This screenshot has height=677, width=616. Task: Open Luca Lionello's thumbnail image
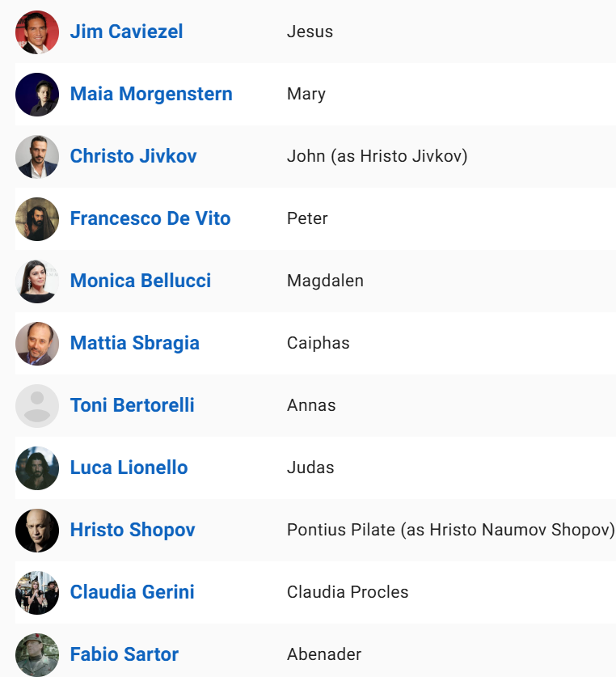37,468
